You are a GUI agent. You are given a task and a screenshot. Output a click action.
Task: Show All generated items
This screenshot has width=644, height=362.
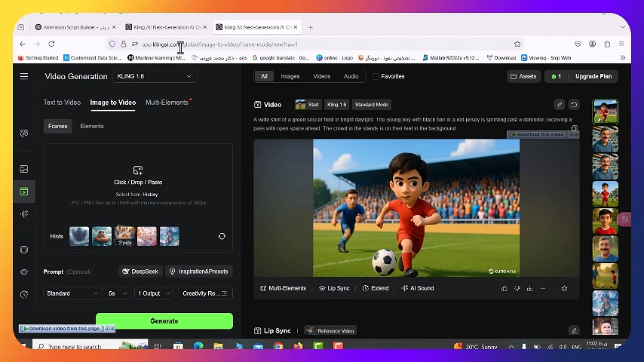tap(264, 76)
